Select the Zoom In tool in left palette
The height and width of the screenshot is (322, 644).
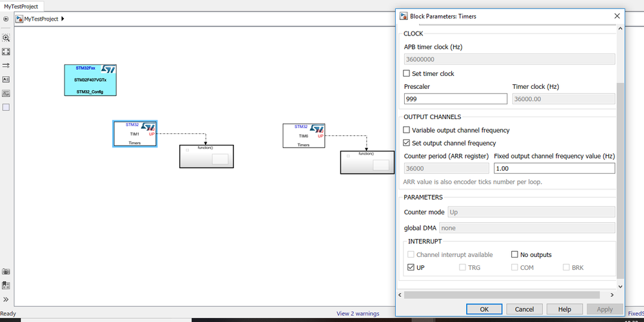click(6, 38)
